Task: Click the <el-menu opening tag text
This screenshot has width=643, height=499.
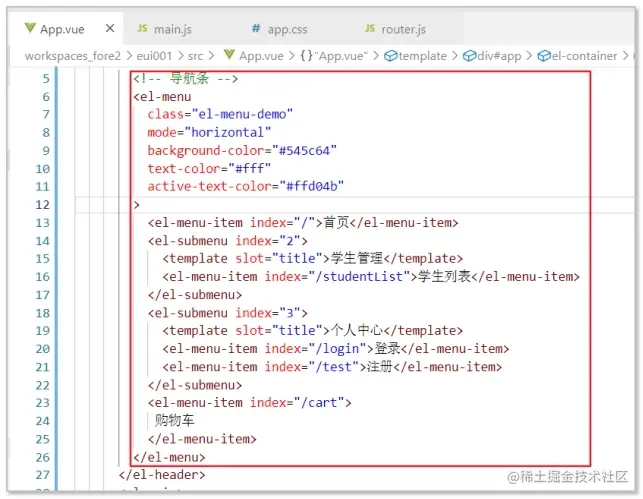Action: [x=162, y=97]
